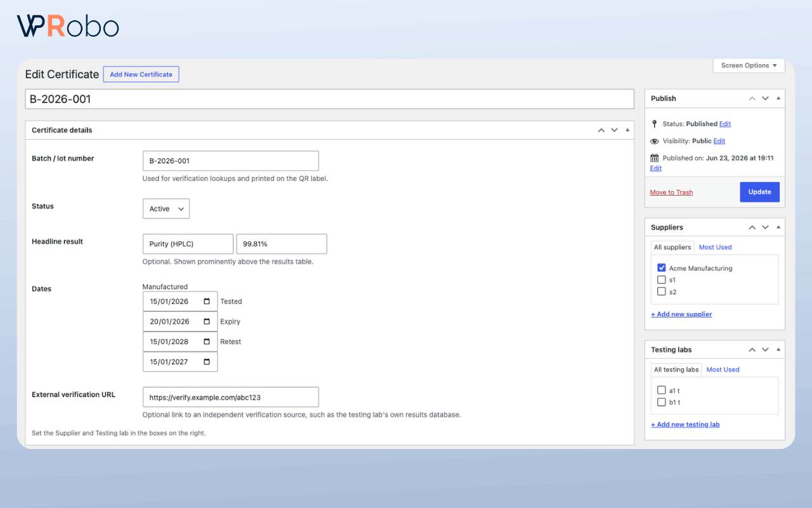Click Add New Certificate button
This screenshot has width=812, height=508.
pyautogui.click(x=141, y=74)
